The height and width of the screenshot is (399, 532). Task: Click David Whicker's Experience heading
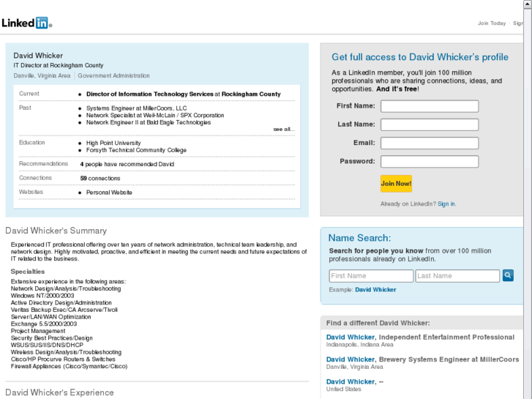(x=59, y=392)
